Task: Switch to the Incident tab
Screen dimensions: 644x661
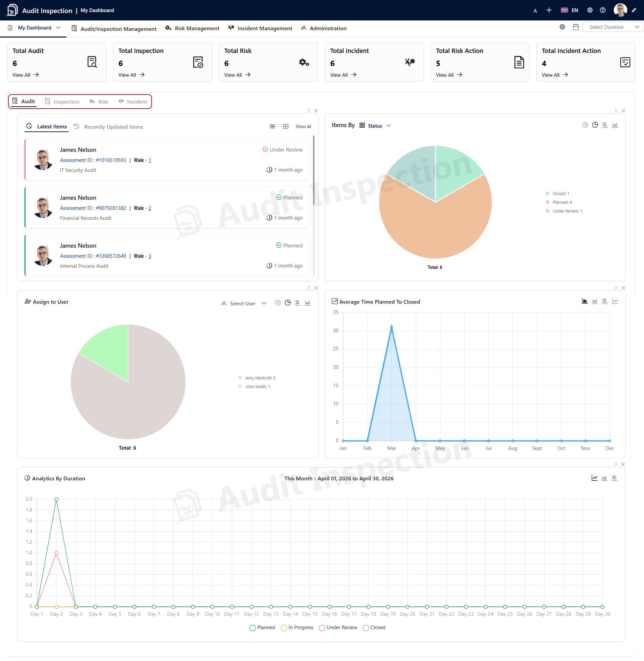Action: tap(132, 102)
